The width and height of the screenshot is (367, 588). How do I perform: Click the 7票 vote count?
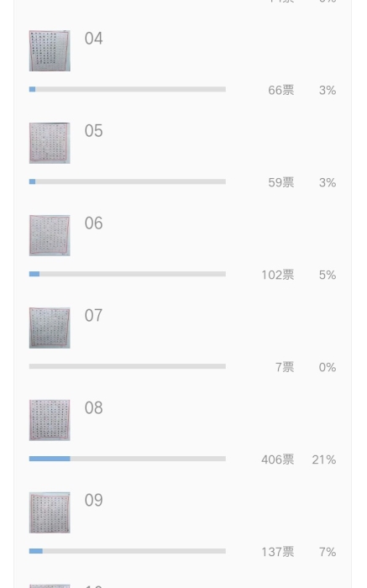(x=285, y=367)
